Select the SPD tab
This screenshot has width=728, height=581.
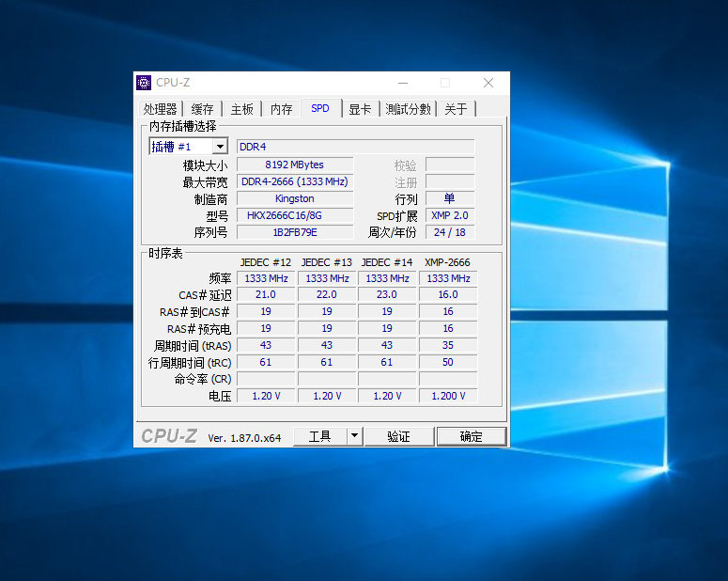point(320,108)
